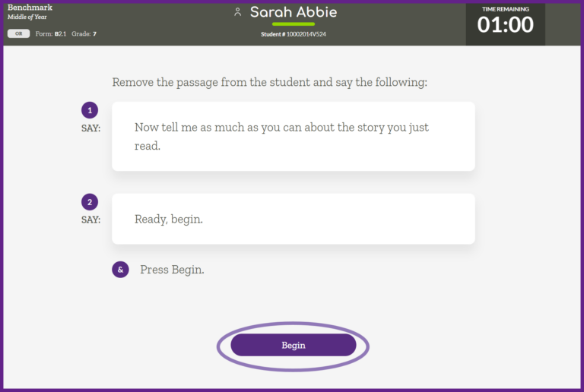Viewport: 584px width, 392px height.
Task: Click the Middle of Year label
Action: coord(27,17)
